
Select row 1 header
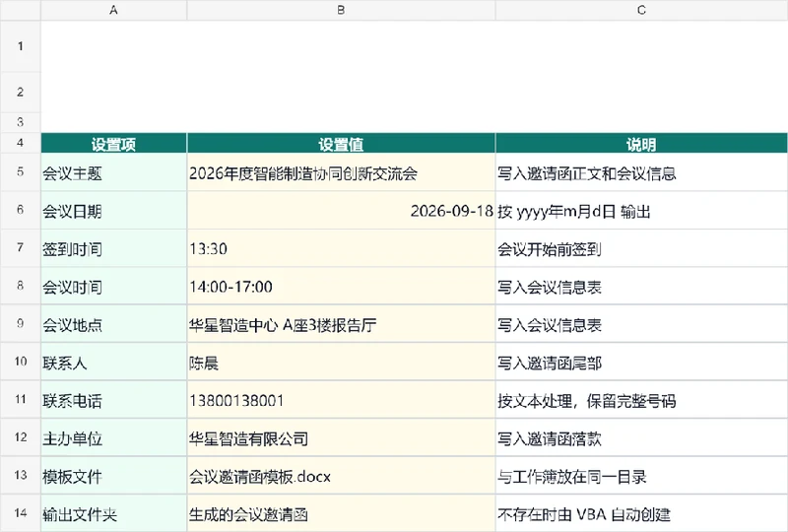20,46
